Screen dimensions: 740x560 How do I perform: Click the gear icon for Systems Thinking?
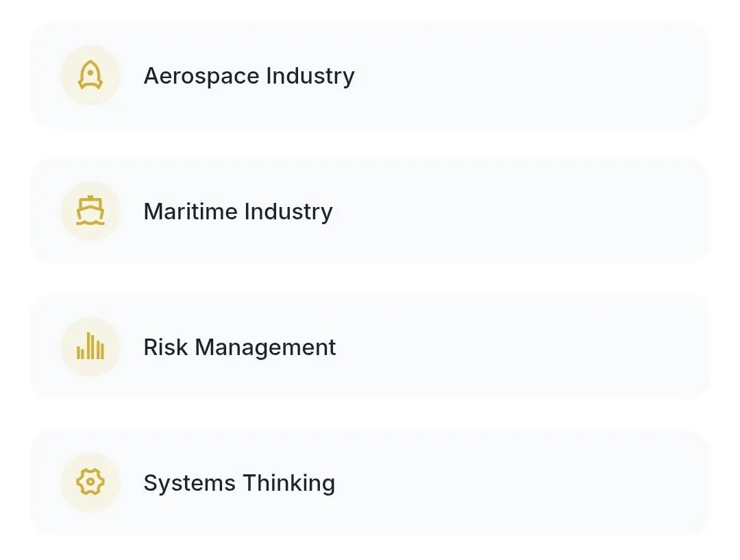tap(90, 483)
